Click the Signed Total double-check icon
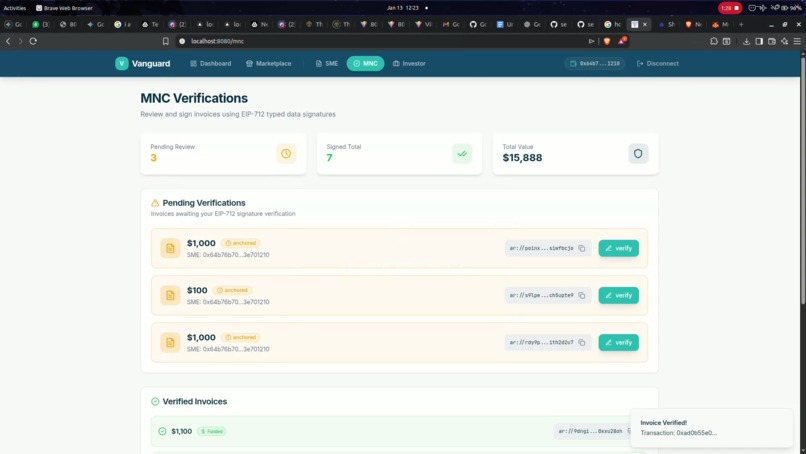This screenshot has width=806, height=454. (462, 154)
